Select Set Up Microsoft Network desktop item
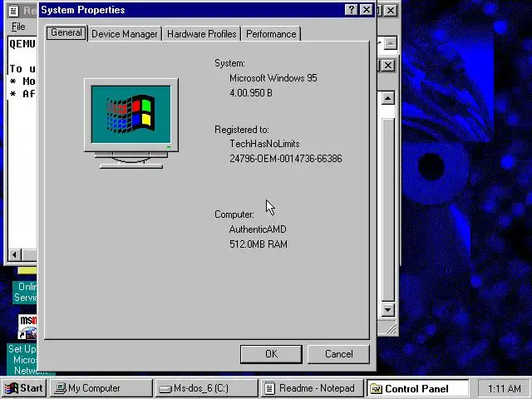 point(22,360)
